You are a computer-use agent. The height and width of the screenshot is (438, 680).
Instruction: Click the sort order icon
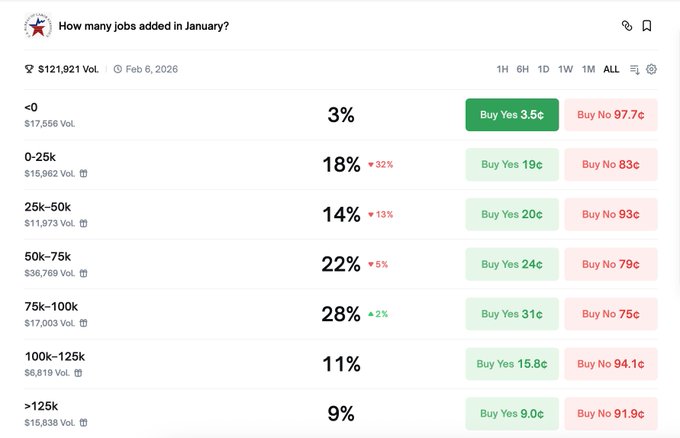pos(635,69)
